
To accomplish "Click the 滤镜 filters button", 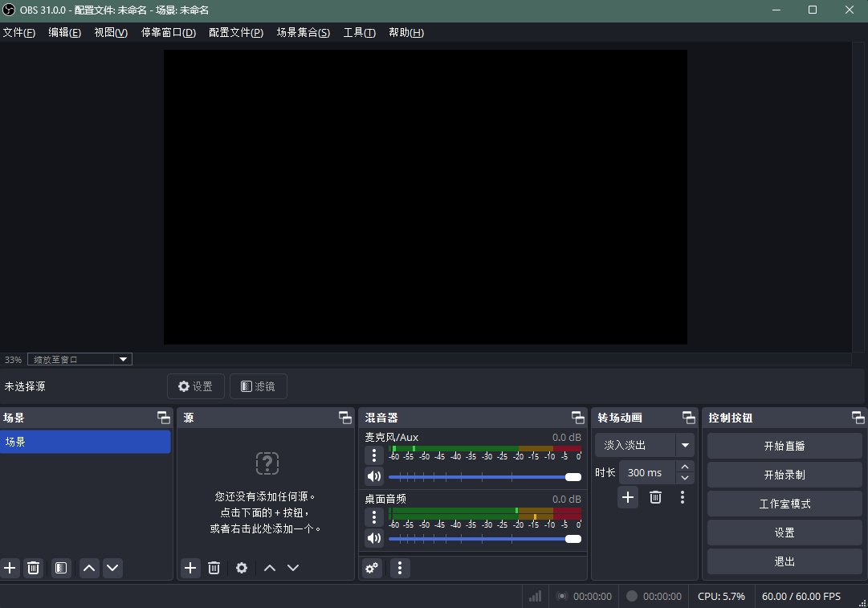I will pos(259,386).
